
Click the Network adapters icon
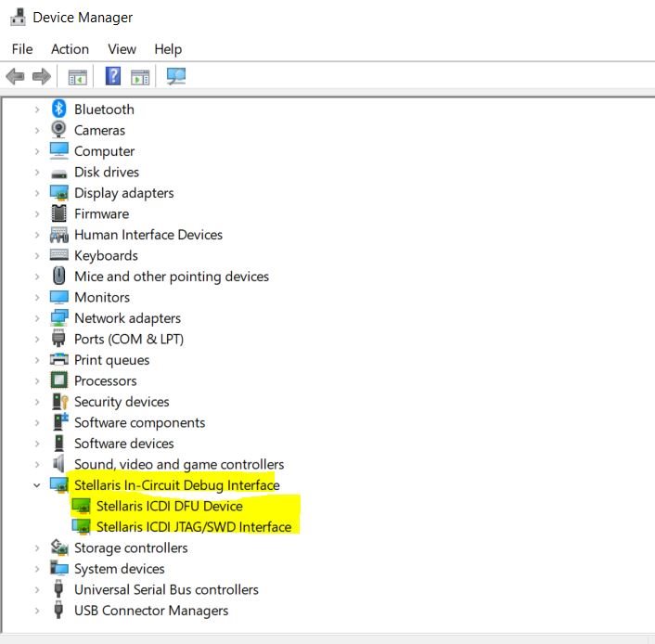click(58, 318)
